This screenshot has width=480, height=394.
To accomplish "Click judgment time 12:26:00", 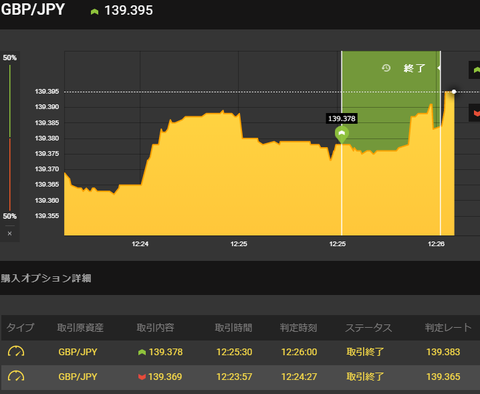I will 299,352.
